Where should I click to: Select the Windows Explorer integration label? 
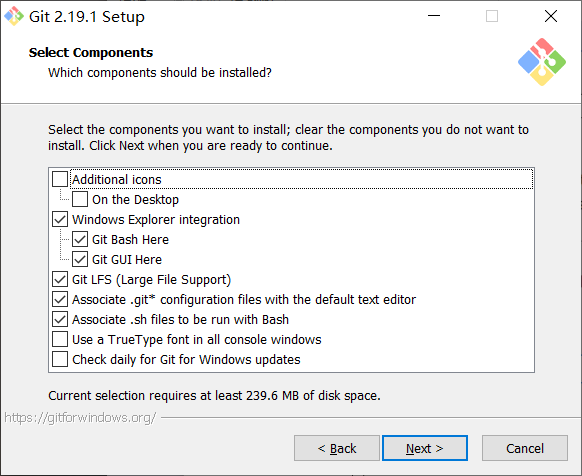point(156,219)
